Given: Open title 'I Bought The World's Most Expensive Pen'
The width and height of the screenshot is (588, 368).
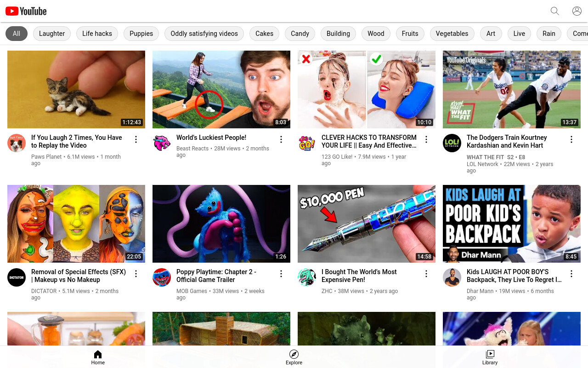Looking at the screenshot, I should (x=359, y=276).
